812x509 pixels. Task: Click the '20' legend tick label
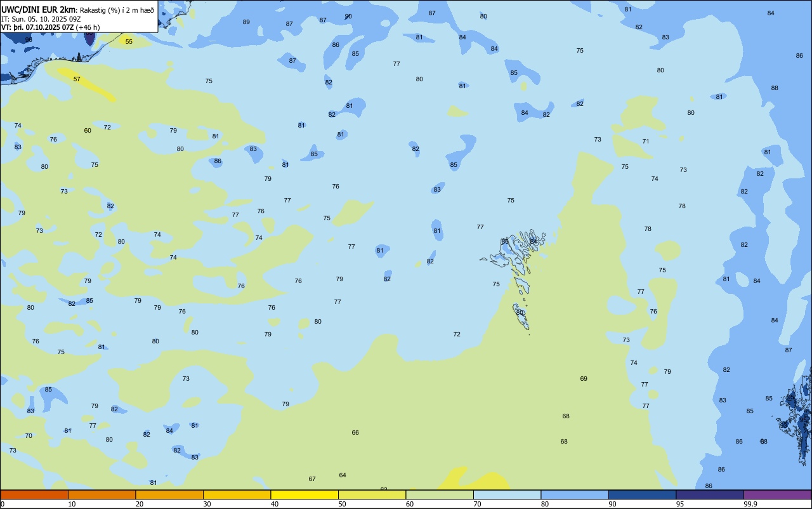pos(140,504)
